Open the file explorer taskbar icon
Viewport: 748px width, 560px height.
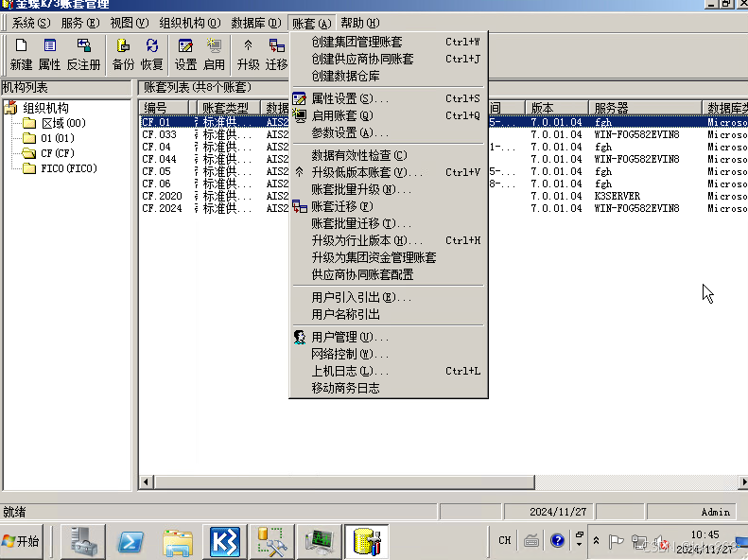pos(178,541)
